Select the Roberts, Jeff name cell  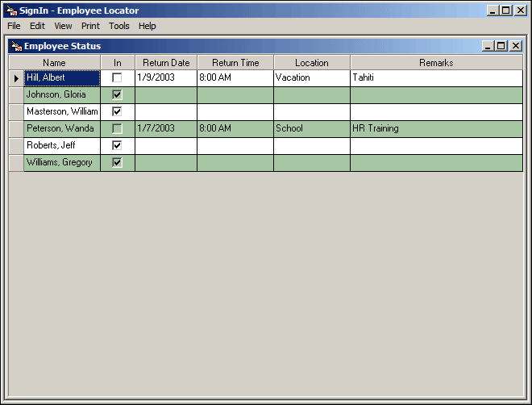62,146
